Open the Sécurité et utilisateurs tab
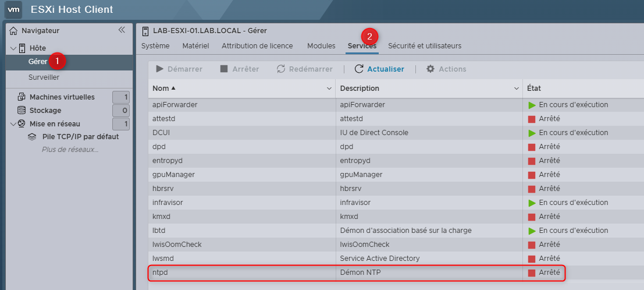The image size is (644, 290). click(425, 45)
